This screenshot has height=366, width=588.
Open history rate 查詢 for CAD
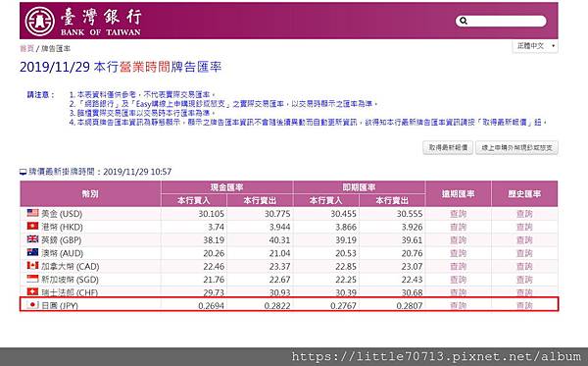[x=524, y=266]
